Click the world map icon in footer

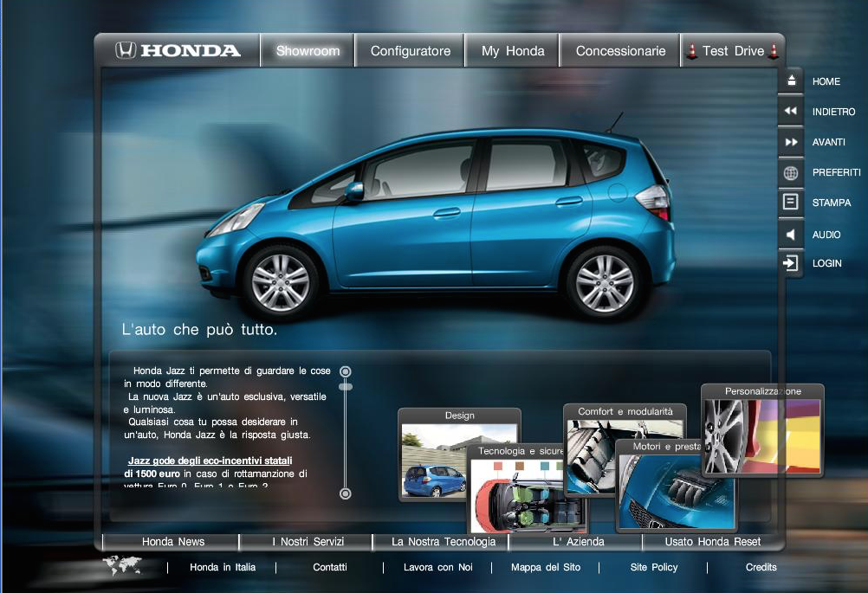(122, 564)
